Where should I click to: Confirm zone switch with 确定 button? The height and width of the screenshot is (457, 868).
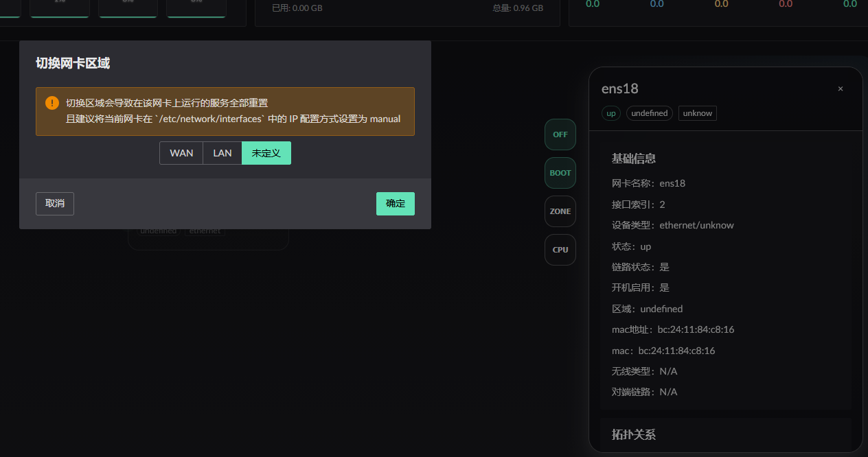tap(396, 204)
